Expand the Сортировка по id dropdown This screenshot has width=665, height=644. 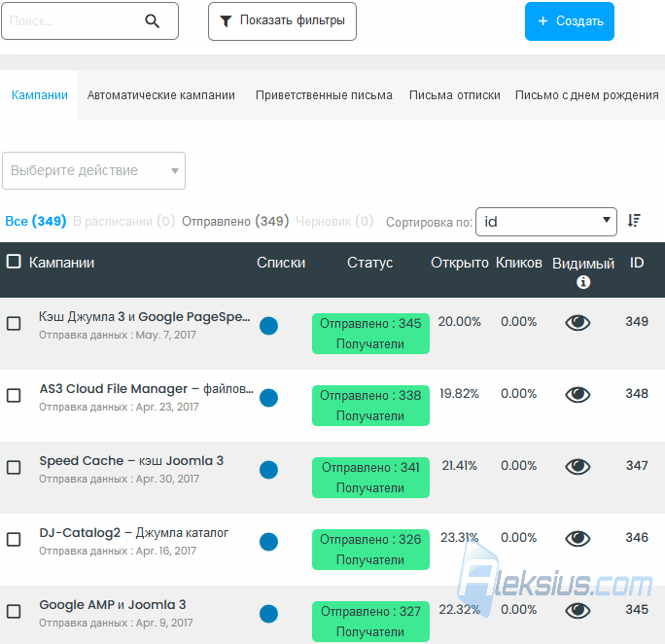pos(545,222)
